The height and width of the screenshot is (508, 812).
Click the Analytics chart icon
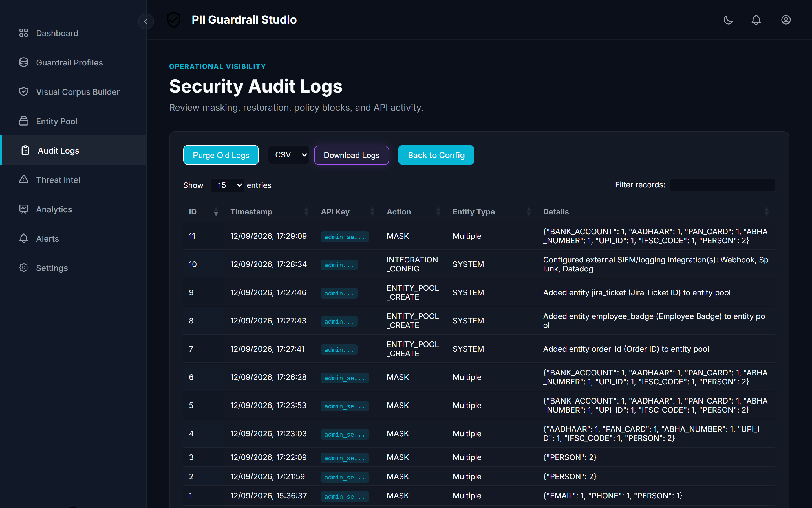coord(23,209)
